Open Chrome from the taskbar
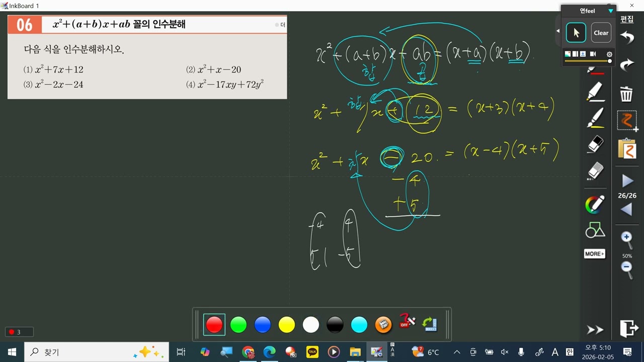This screenshot has height=362, width=644. 248,352
